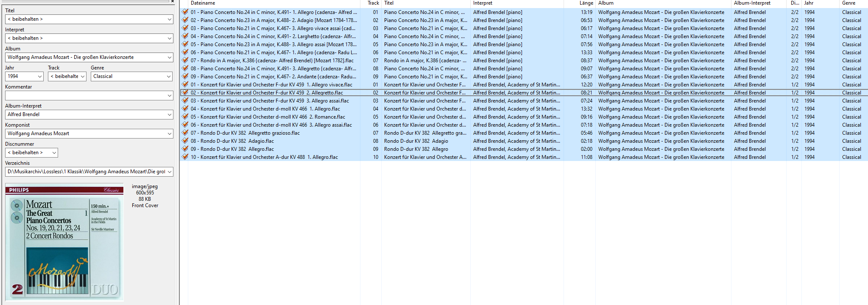Viewport: 868px width, 305px height.
Task: Click file icon of '09 - Rondo D-dur KV 382 Allegro.flac'
Action: [x=185, y=149]
